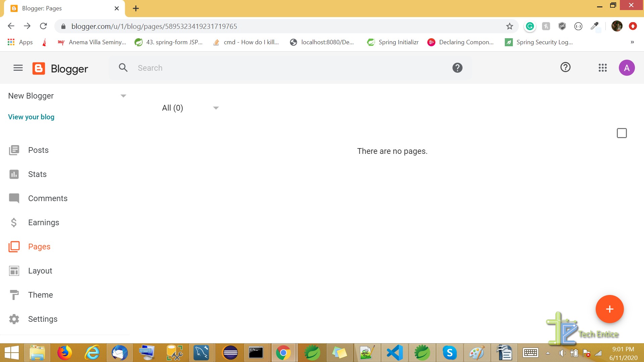Image resolution: width=644 pixels, height=362 pixels.
Task: Click the help question mark icon
Action: [565, 68]
